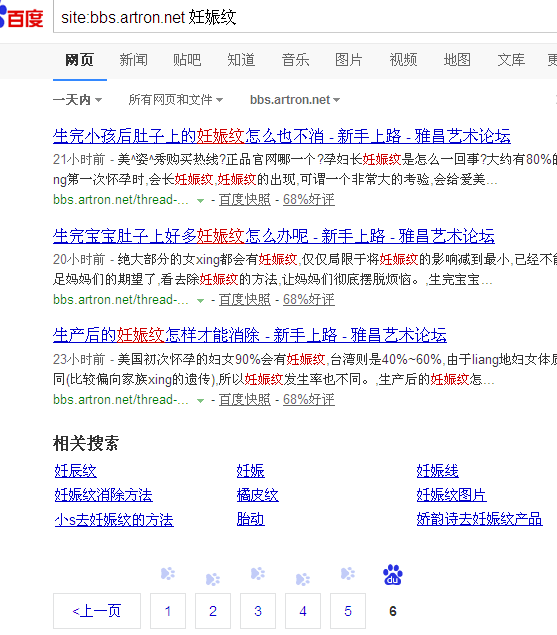This screenshot has height=635, width=557.
Task: Open the 地图 tab
Action: [x=457, y=60]
